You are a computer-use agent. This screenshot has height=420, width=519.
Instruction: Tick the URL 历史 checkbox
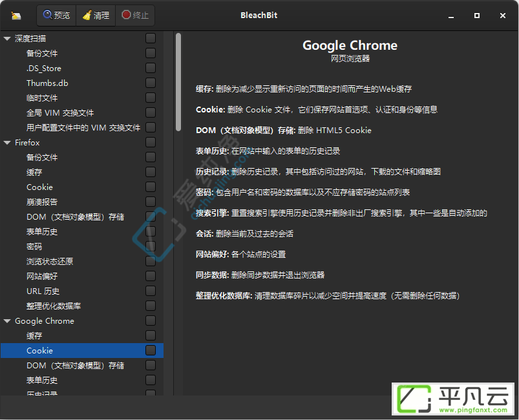pyautogui.click(x=151, y=291)
